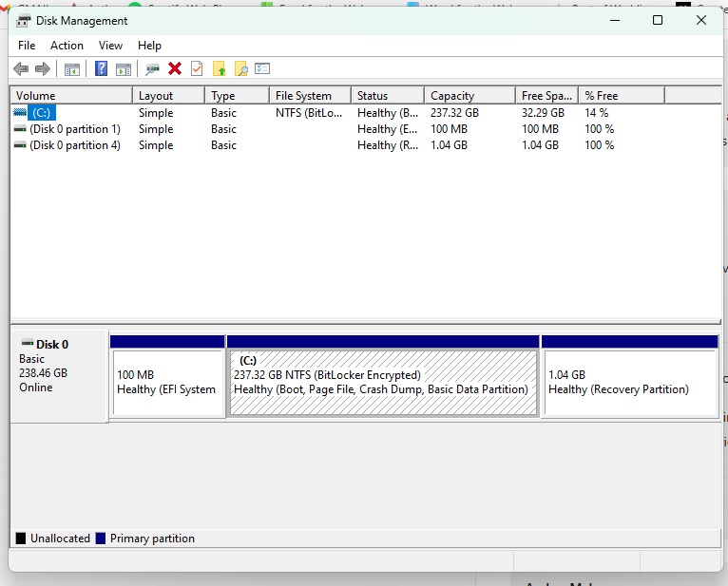Click the black Unallocated legend swatch

pos(21,539)
